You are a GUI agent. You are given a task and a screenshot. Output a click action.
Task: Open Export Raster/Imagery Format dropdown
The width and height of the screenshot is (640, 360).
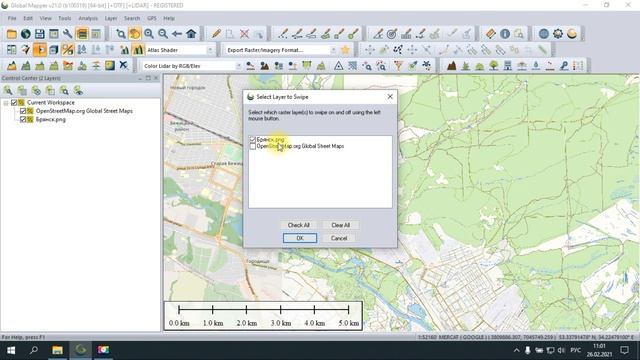click(x=333, y=50)
